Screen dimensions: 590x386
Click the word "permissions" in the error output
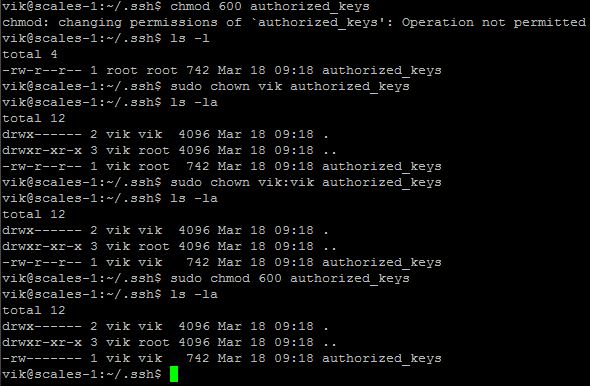coord(173,23)
